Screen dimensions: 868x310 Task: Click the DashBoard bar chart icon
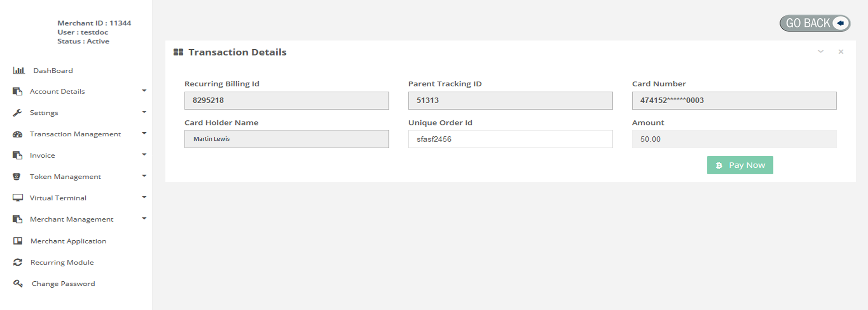[19, 70]
